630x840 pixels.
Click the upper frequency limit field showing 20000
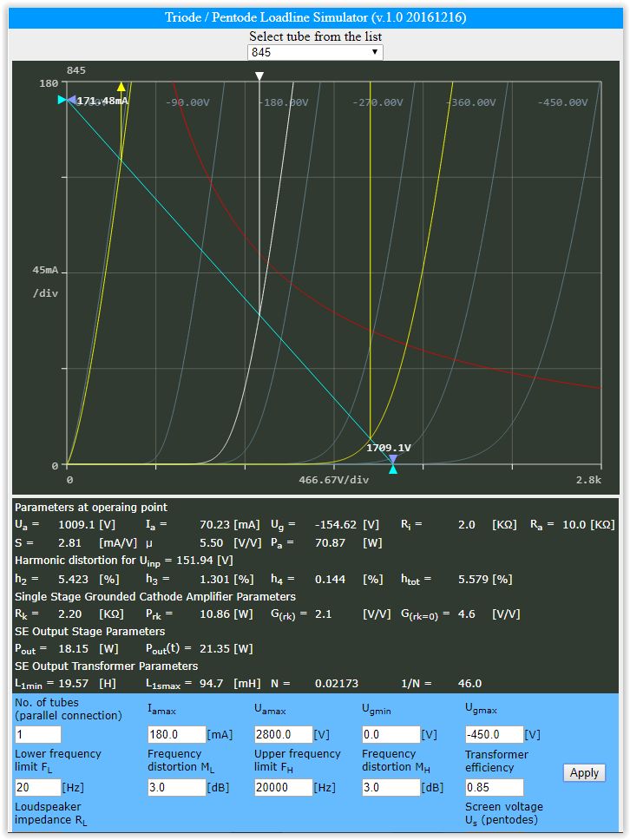pos(284,787)
